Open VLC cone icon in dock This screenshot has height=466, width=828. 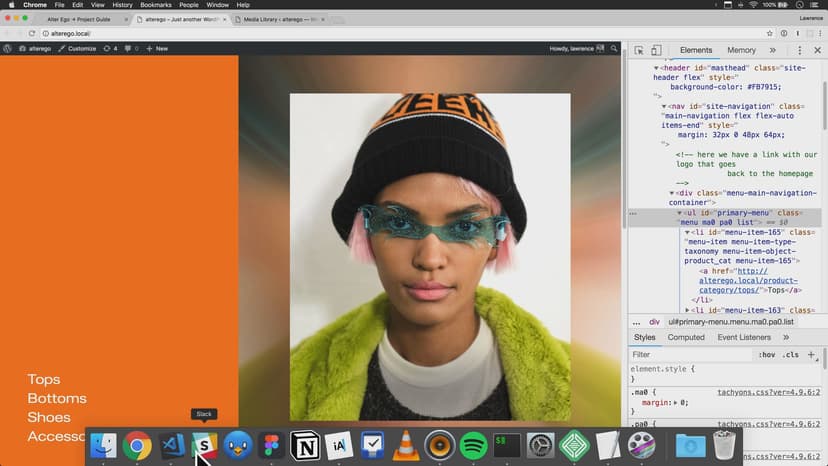pos(406,446)
